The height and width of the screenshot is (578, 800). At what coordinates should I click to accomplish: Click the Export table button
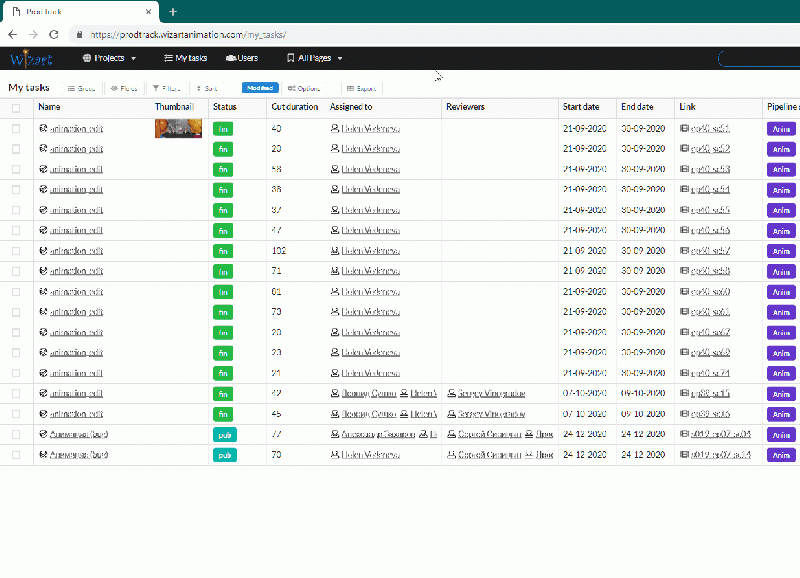361,88
